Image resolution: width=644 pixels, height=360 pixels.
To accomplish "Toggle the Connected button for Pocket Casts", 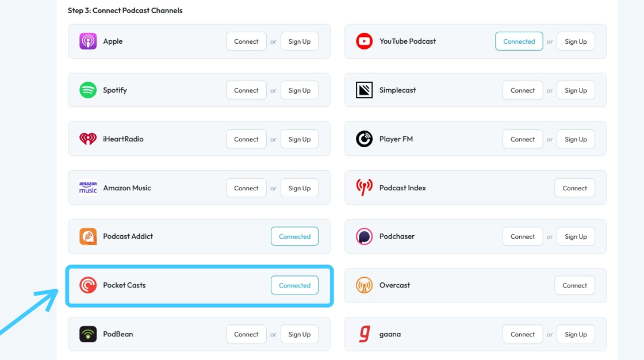I will 294,285.
